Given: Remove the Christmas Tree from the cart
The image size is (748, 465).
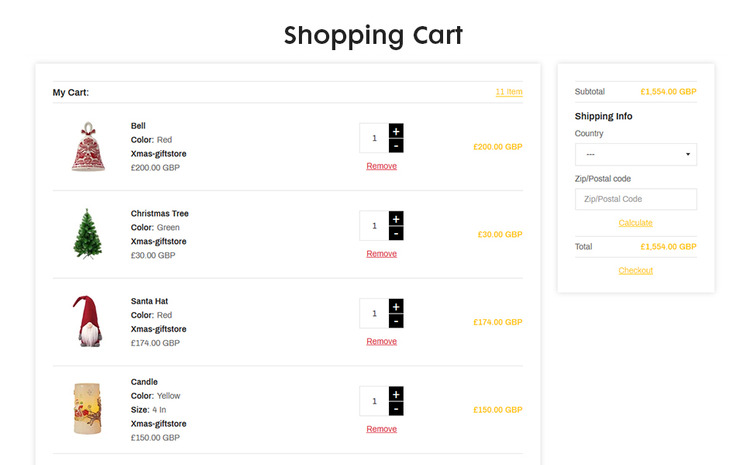Looking at the screenshot, I should point(382,254).
